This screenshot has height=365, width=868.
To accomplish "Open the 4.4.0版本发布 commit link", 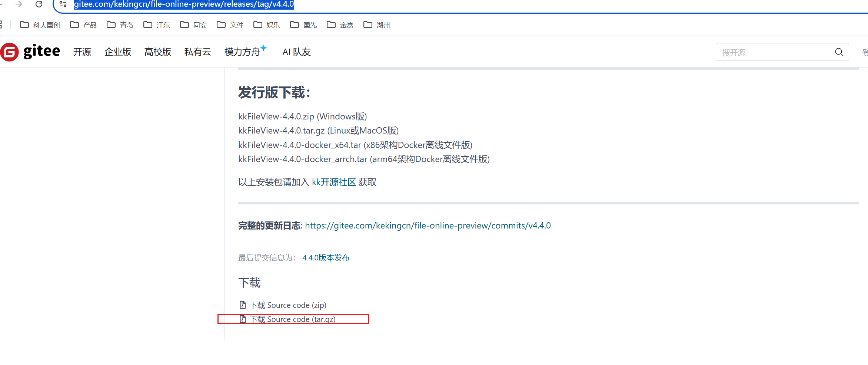I will (x=326, y=257).
